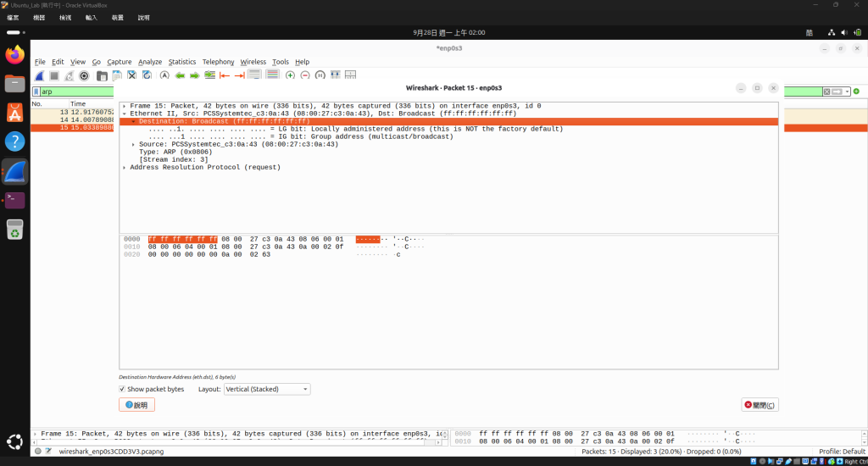The image size is (868, 466).
Task: Click the 關閉(C) close button
Action: [x=759, y=405]
